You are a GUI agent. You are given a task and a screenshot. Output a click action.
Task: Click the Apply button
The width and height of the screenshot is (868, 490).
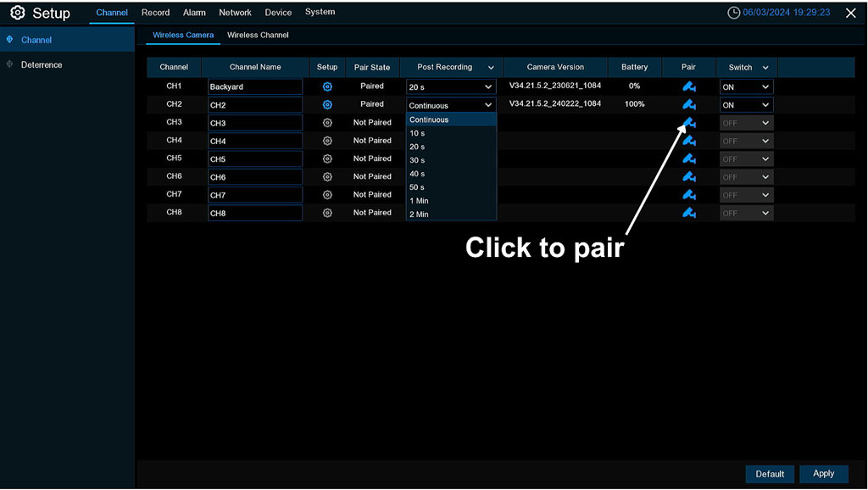coord(823,474)
